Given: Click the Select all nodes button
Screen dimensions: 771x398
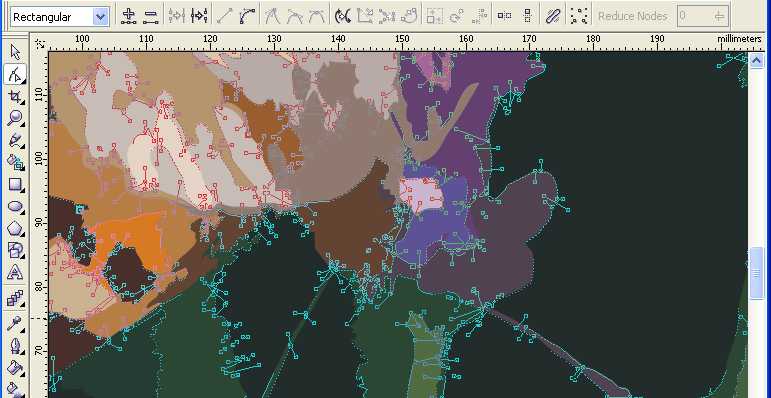Looking at the screenshot, I should point(579,16).
